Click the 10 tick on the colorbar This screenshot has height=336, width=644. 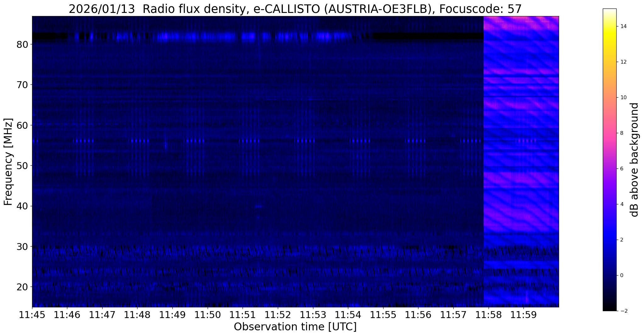[623, 98]
